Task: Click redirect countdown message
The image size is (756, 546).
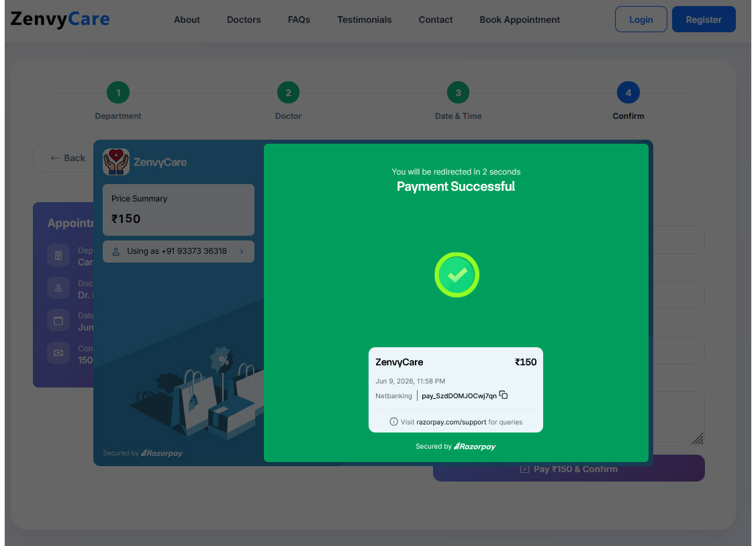Action: coord(456,172)
